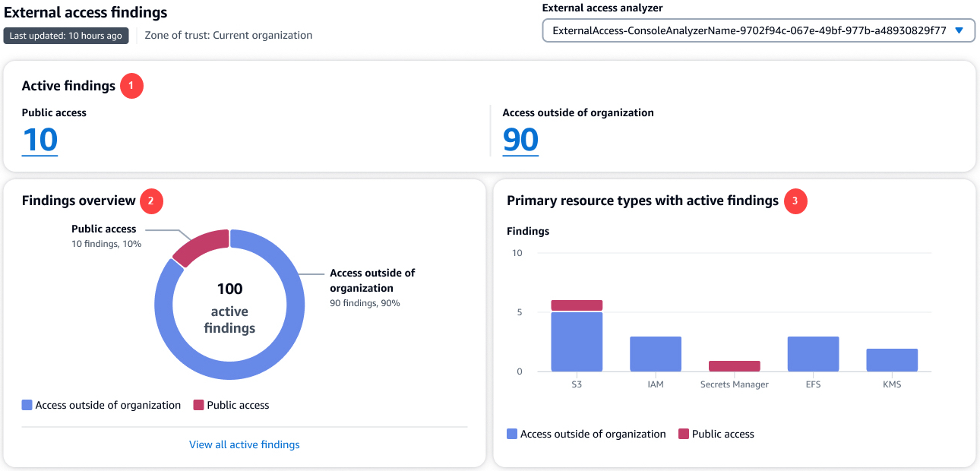Click the red number 3 callout badge
Screen dimensions: 980x471
pos(795,201)
